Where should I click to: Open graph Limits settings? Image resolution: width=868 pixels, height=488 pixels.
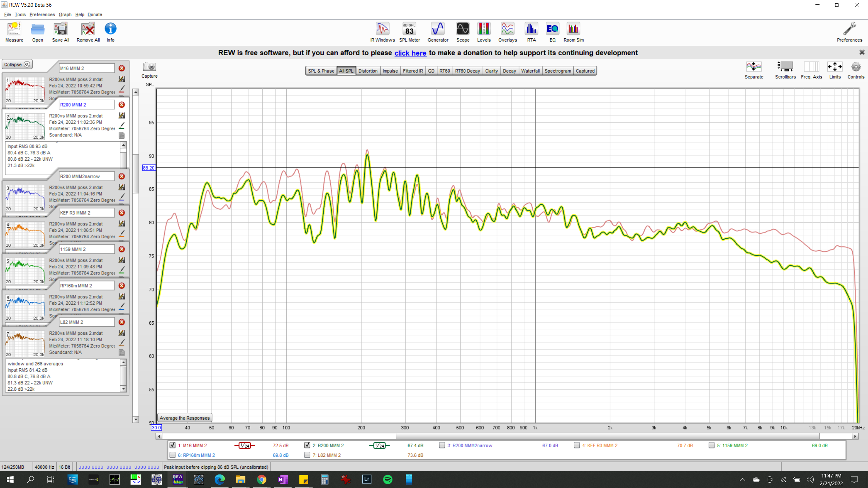pos(835,70)
